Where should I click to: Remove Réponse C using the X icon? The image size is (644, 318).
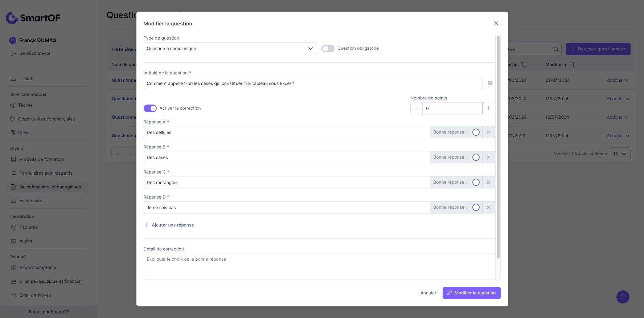click(488, 182)
